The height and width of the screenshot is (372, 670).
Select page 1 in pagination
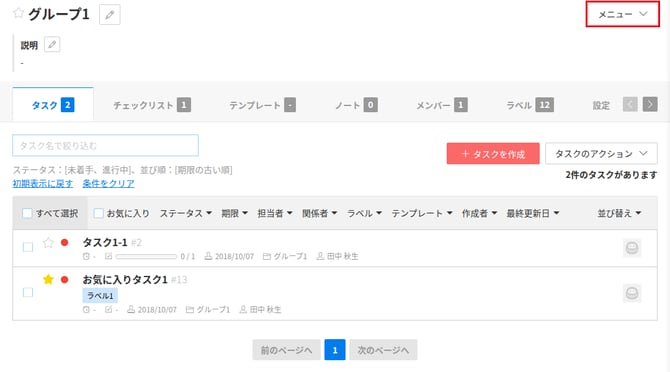pyautogui.click(x=335, y=350)
